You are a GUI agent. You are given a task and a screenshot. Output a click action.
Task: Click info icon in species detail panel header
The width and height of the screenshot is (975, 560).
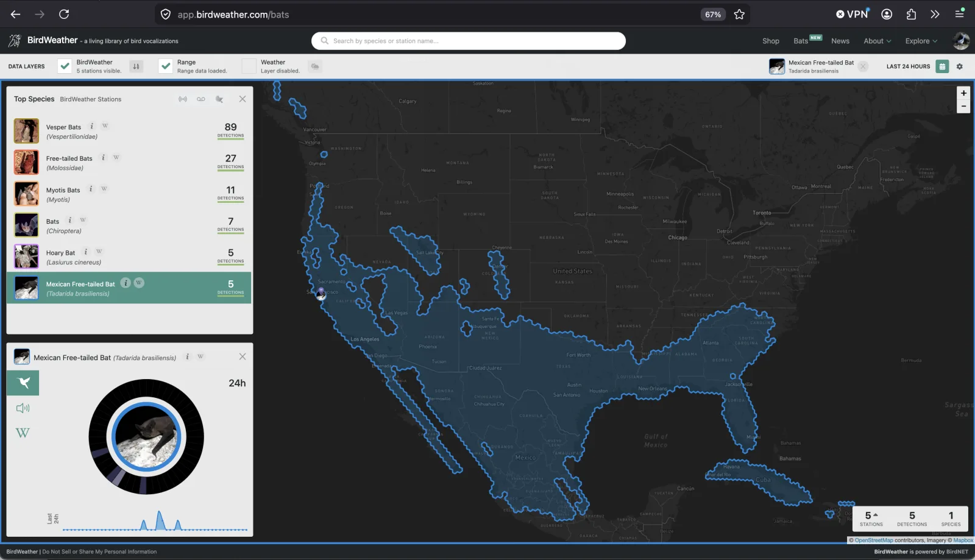(x=187, y=356)
